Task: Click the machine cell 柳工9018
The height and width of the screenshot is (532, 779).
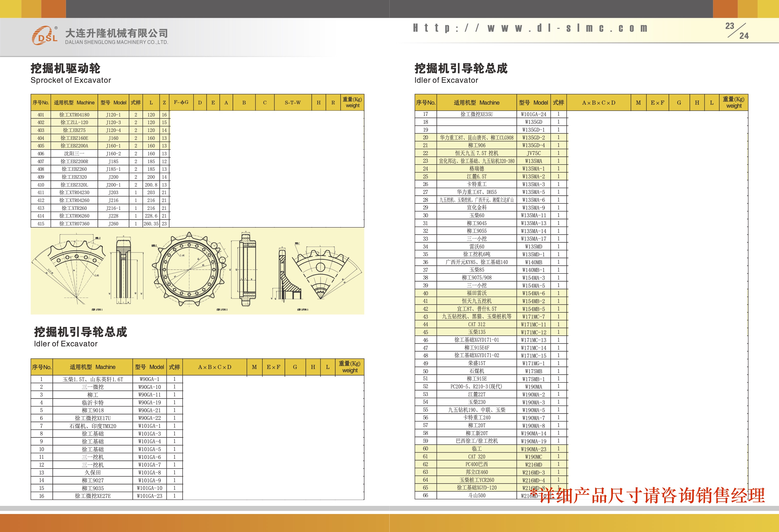Action: tap(93, 410)
